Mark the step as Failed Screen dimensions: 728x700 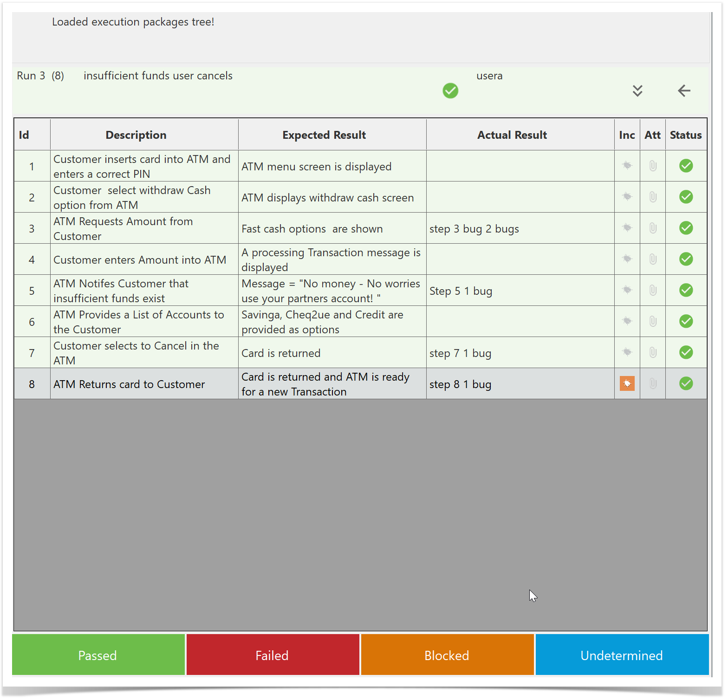[273, 655]
